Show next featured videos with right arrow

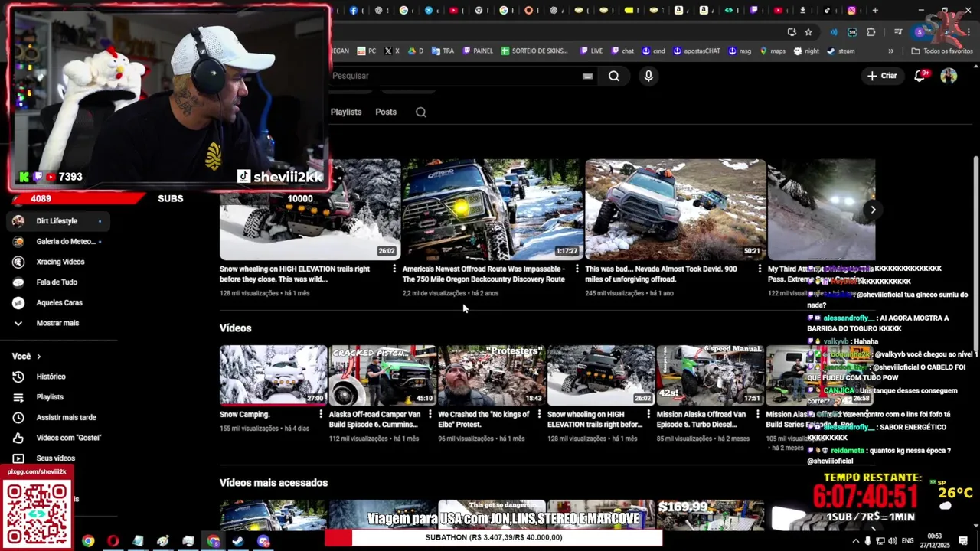873,210
